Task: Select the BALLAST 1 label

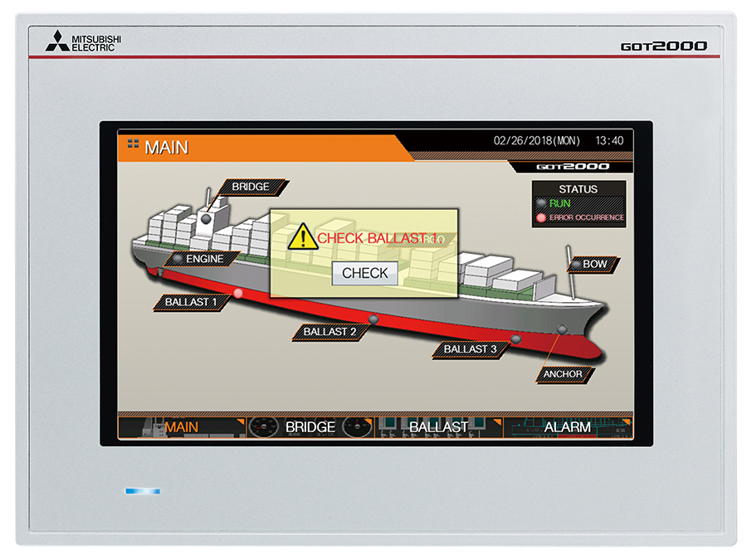Action: 191,302
